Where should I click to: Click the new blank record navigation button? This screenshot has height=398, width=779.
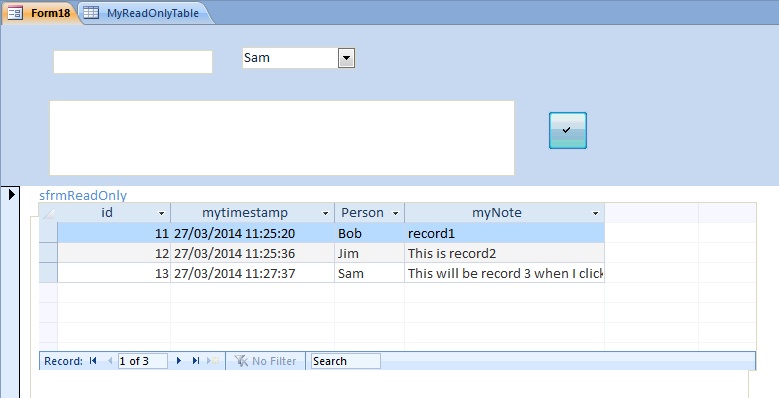click(x=213, y=361)
